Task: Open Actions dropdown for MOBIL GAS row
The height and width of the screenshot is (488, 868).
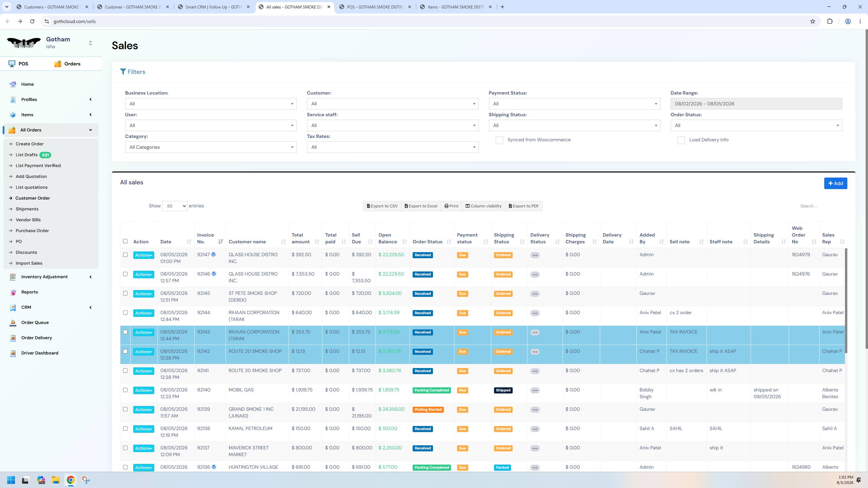Action: click(x=143, y=390)
